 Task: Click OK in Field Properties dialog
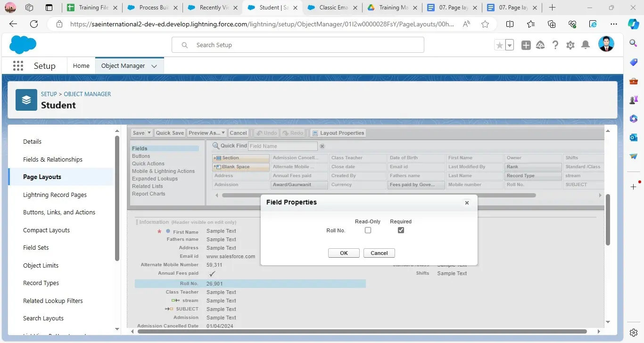tap(344, 253)
